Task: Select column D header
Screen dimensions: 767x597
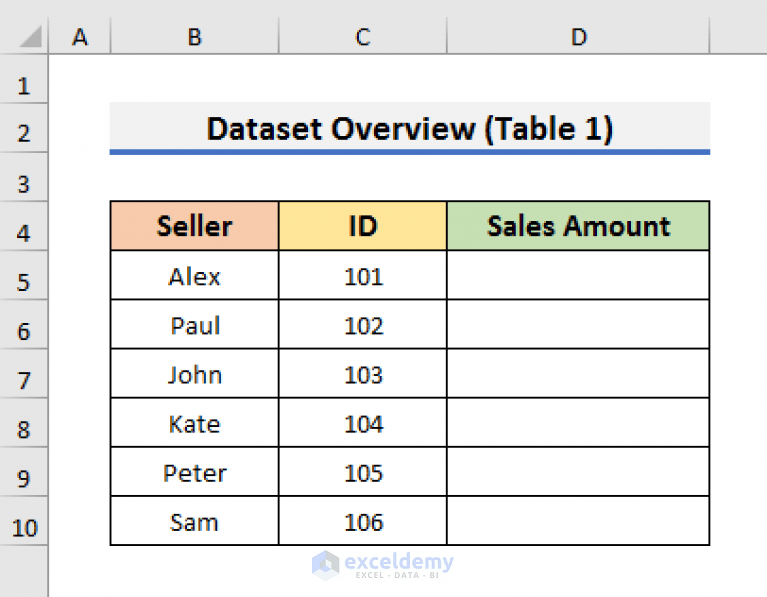Action: pyautogui.click(x=578, y=36)
